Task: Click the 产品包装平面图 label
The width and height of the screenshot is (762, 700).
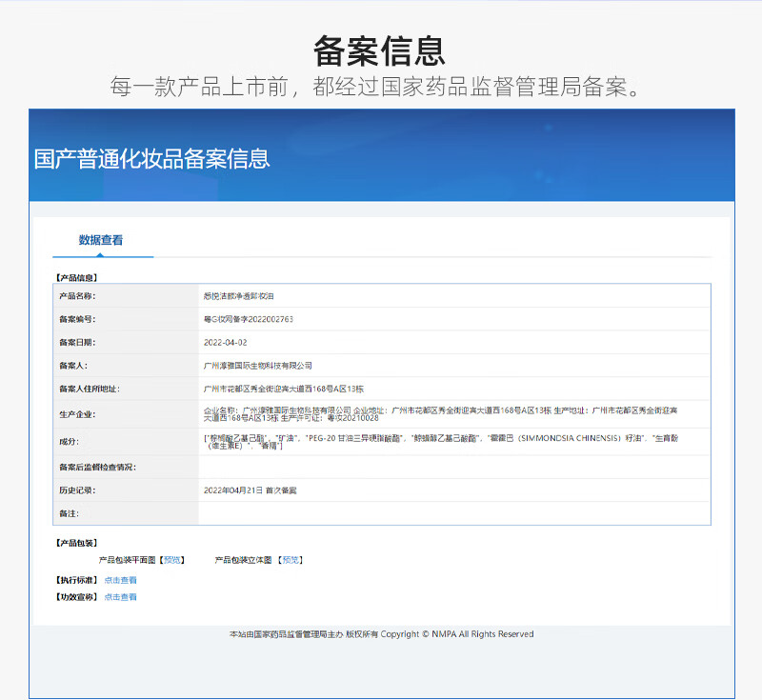Action: 128,560
